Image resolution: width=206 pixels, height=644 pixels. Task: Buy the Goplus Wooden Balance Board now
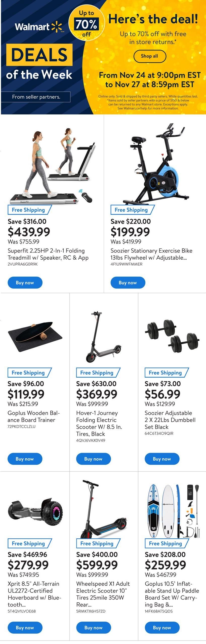coord(25,459)
